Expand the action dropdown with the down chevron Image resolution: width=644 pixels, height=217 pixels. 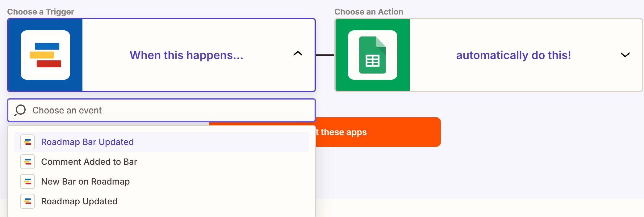625,55
